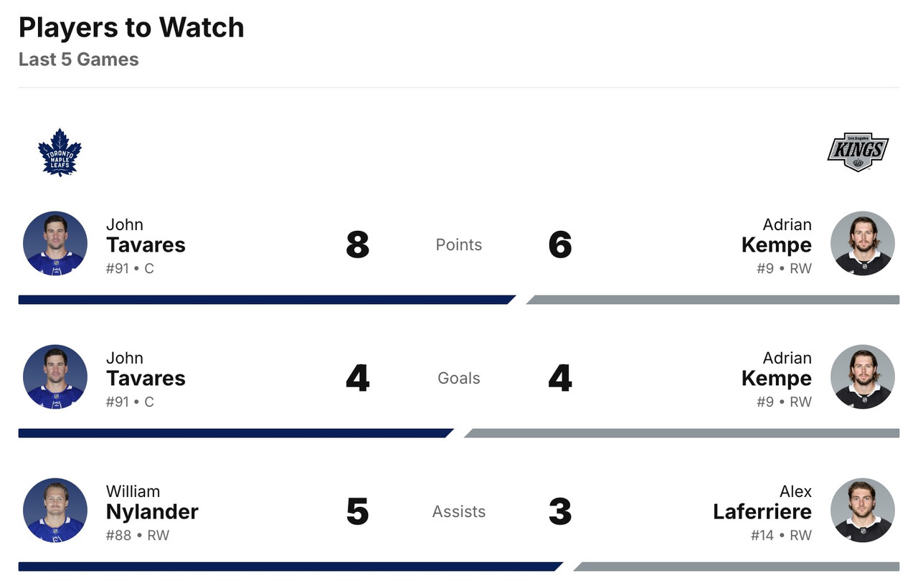Open William Nylander's player headshot

[x=55, y=511]
